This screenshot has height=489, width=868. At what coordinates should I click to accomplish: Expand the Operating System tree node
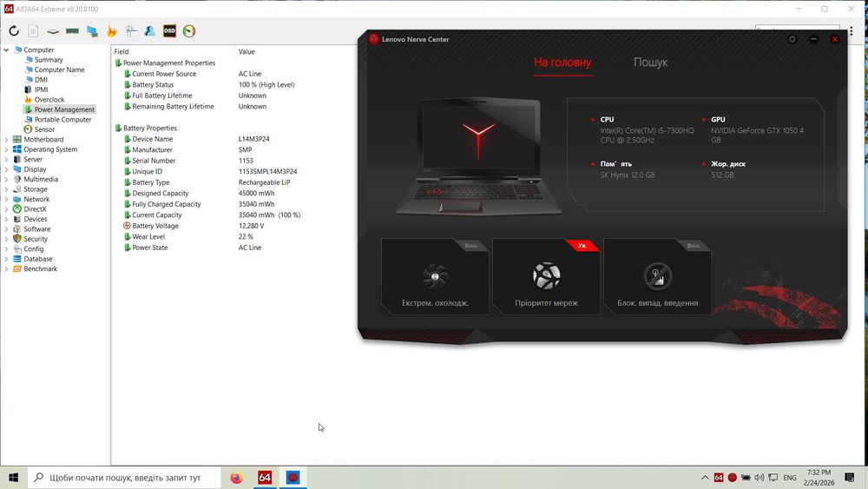coord(6,149)
